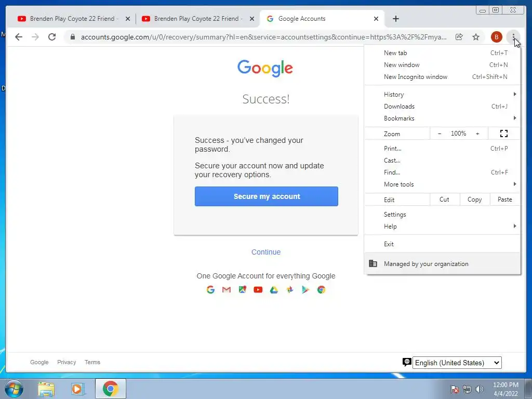Open the volume speaker tray icon
The height and width of the screenshot is (399, 532).
(480, 389)
